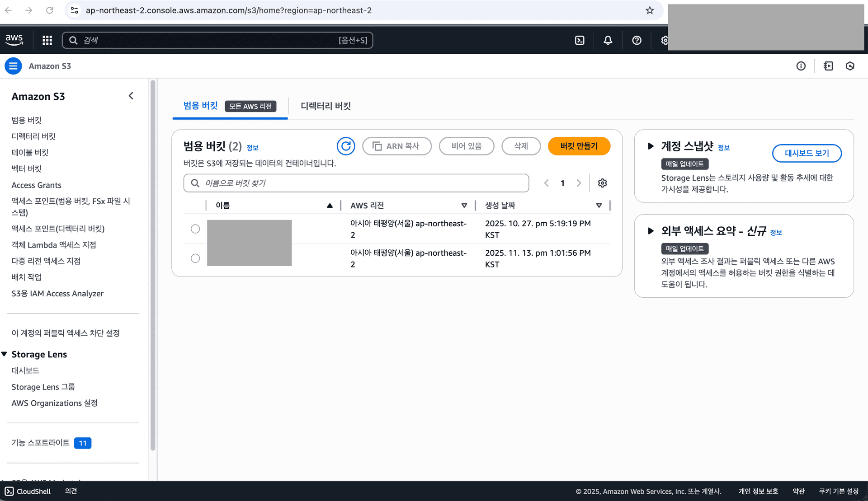The image size is (868, 501).
Task: Select the radio button for the first bucket
Action: 195,229
